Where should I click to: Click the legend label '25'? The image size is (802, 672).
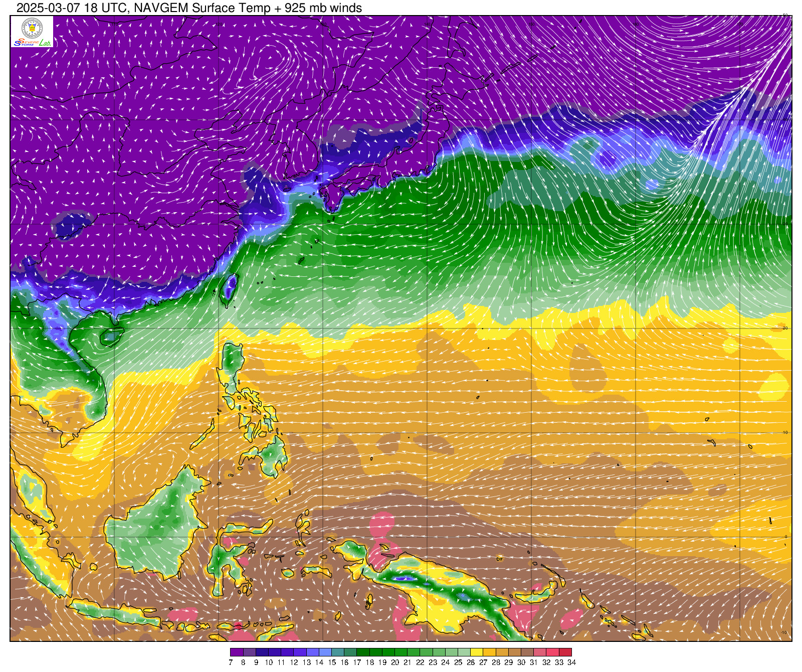click(458, 662)
